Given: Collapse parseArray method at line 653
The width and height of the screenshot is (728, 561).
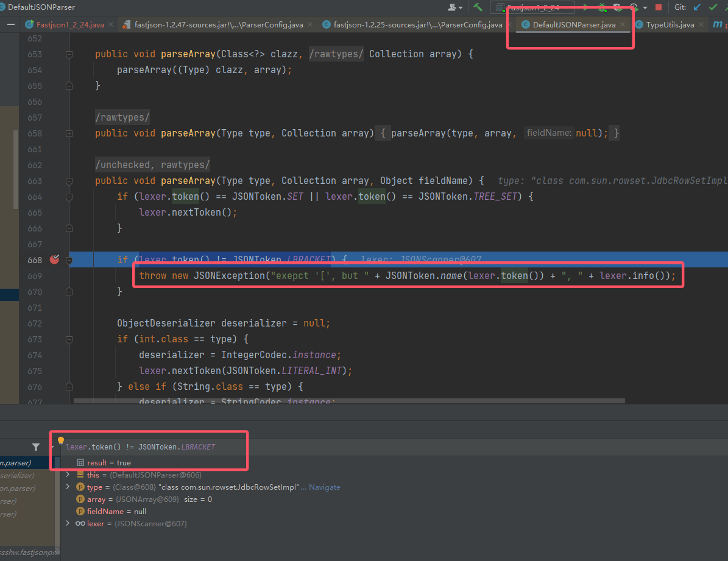Looking at the screenshot, I should (69, 54).
